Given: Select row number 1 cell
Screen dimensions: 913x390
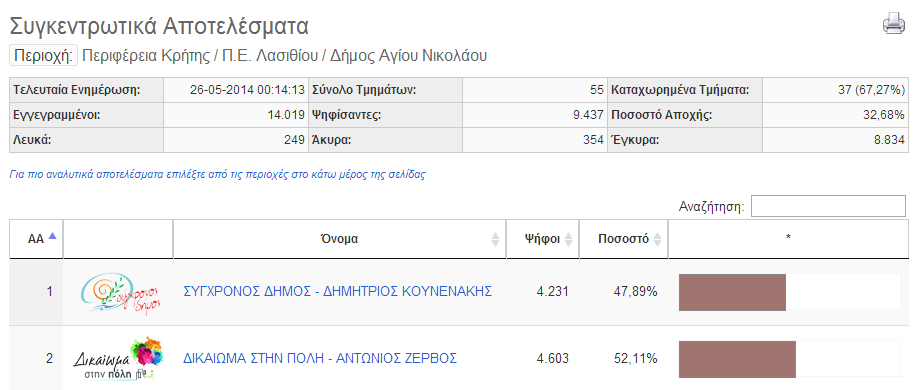Looking at the screenshot, I should [36, 292].
